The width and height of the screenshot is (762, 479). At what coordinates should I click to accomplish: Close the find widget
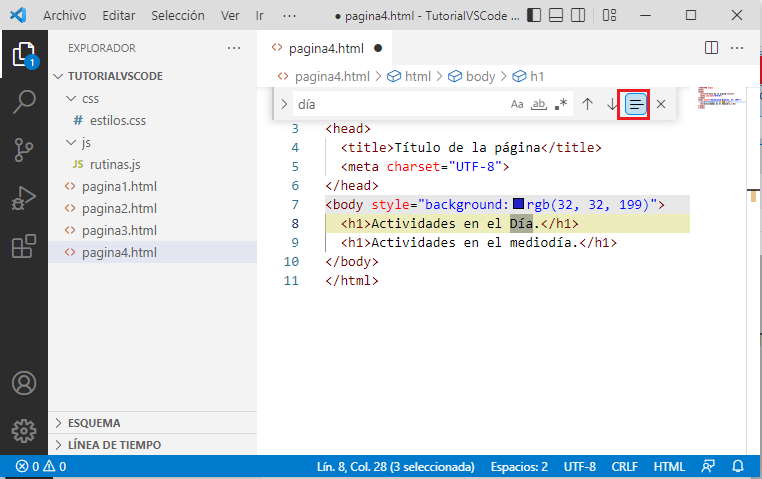(661, 104)
